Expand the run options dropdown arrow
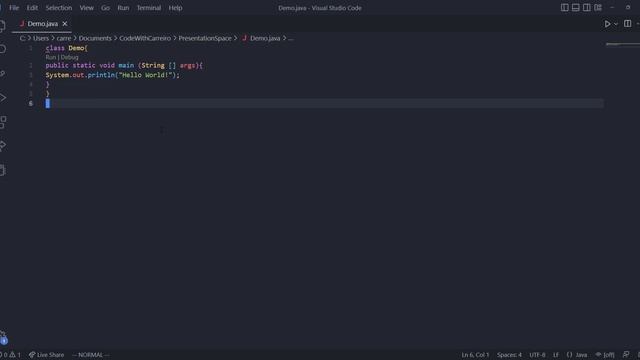 (x=616, y=24)
